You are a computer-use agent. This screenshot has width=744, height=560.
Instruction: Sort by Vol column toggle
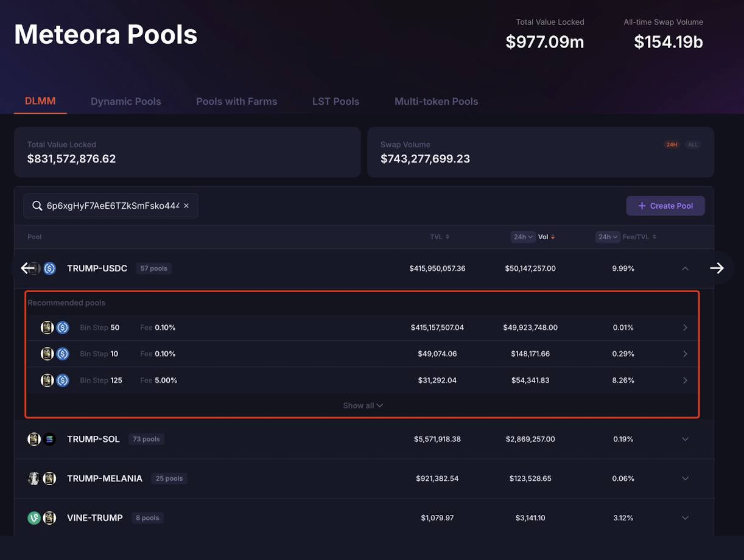point(546,237)
